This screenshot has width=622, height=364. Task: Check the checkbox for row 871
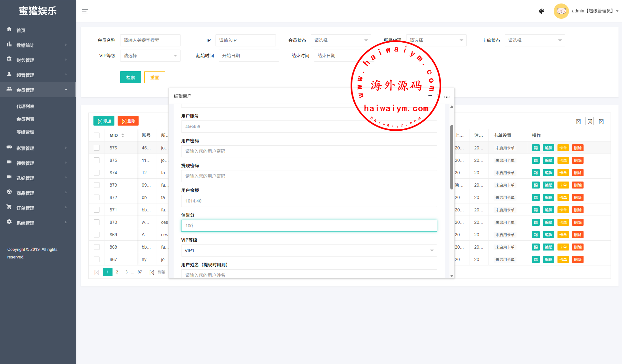pos(97,210)
